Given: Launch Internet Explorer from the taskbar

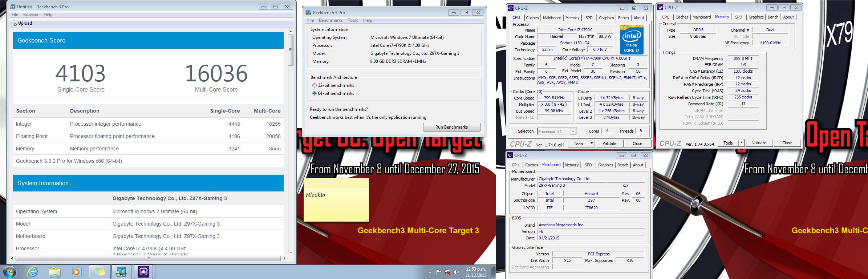Looking at the screenshot, I should click(33, 272).
